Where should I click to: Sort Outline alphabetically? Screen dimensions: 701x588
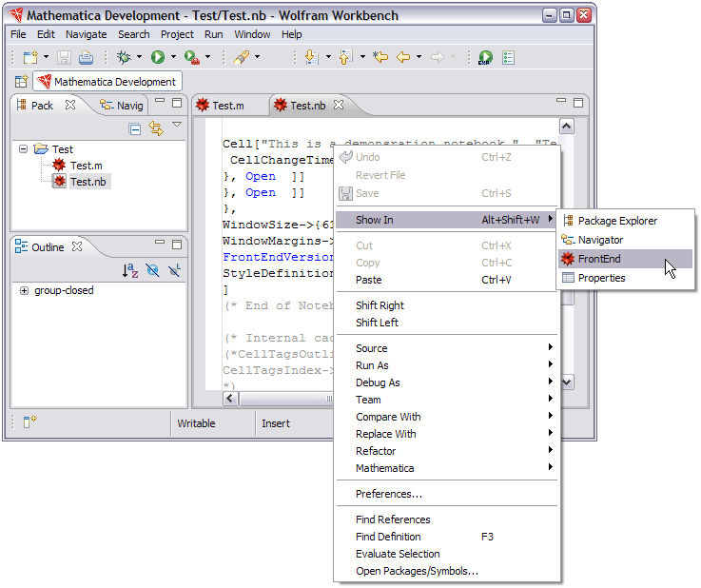[130, 270]
